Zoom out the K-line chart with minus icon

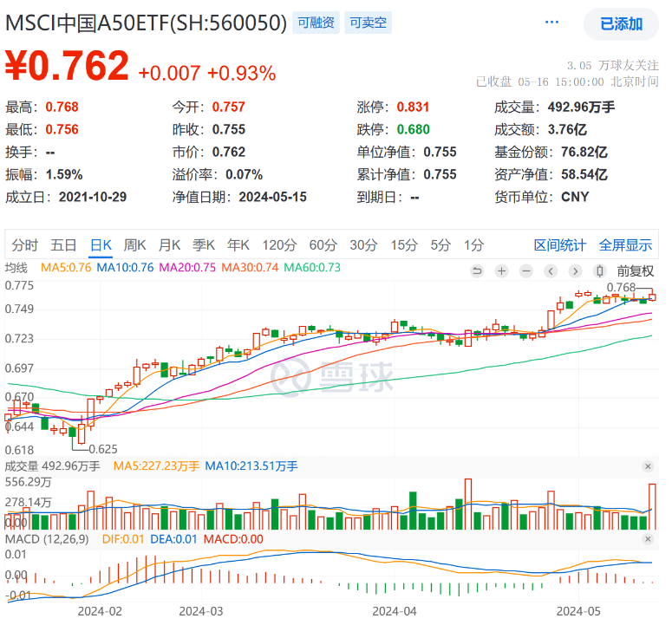pos(526,271)
